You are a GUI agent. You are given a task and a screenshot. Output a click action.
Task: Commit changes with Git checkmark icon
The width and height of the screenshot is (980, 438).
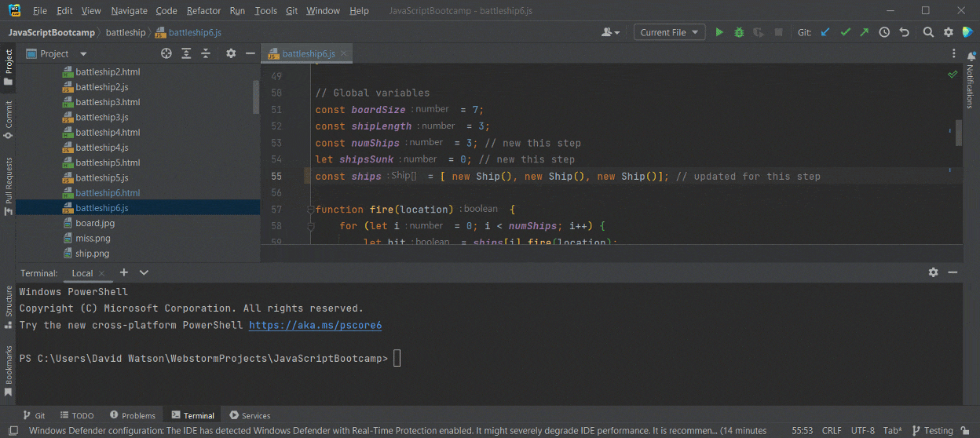(845, 32)
